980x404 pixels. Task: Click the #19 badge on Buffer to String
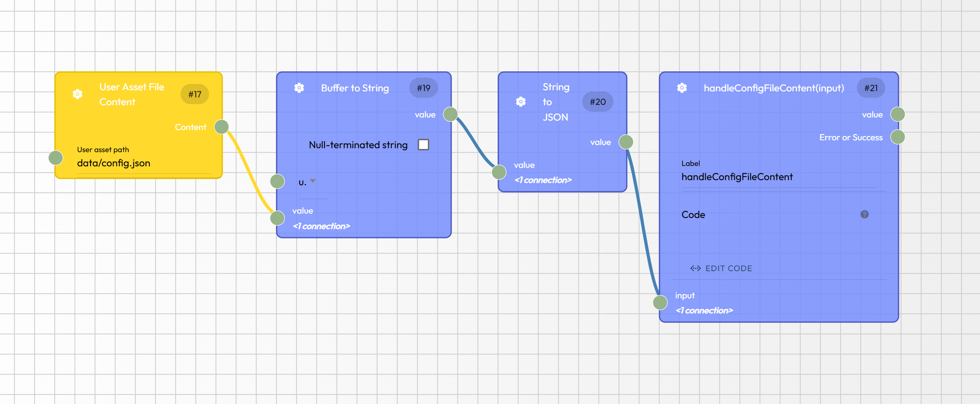[x=423, y=88]
